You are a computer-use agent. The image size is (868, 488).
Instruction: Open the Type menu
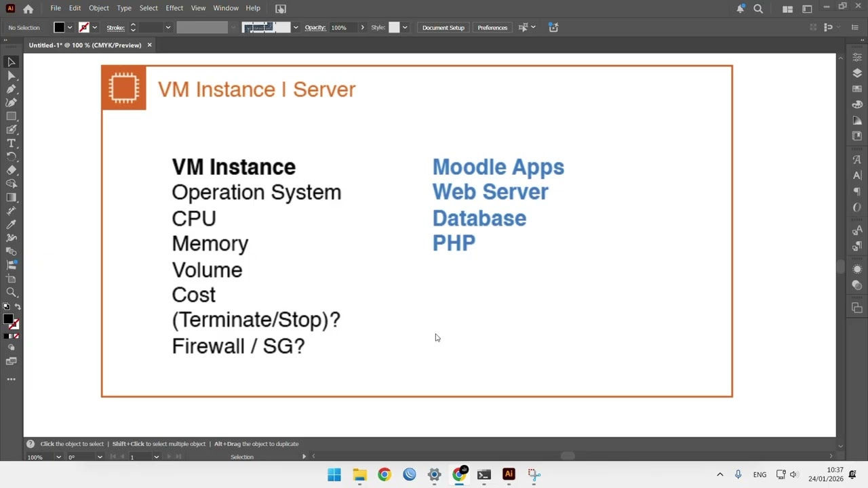(x=124, y=8)
